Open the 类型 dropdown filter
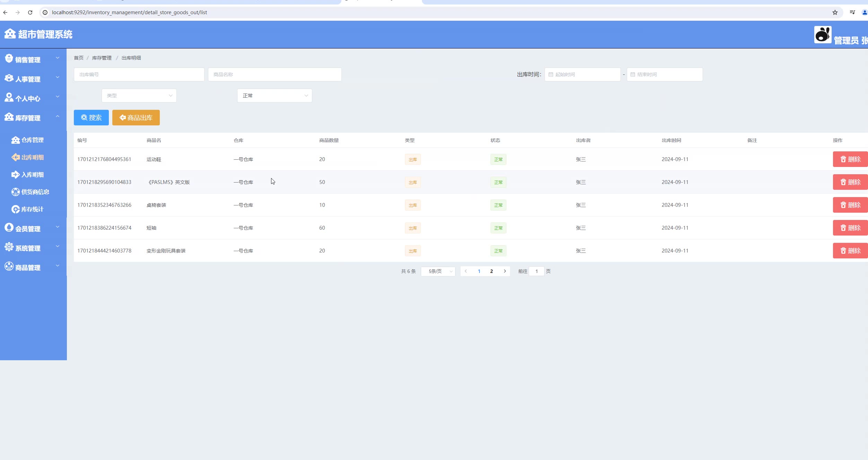Image resolution: width=868 pixels, height=460 pixels. (139, 96)
